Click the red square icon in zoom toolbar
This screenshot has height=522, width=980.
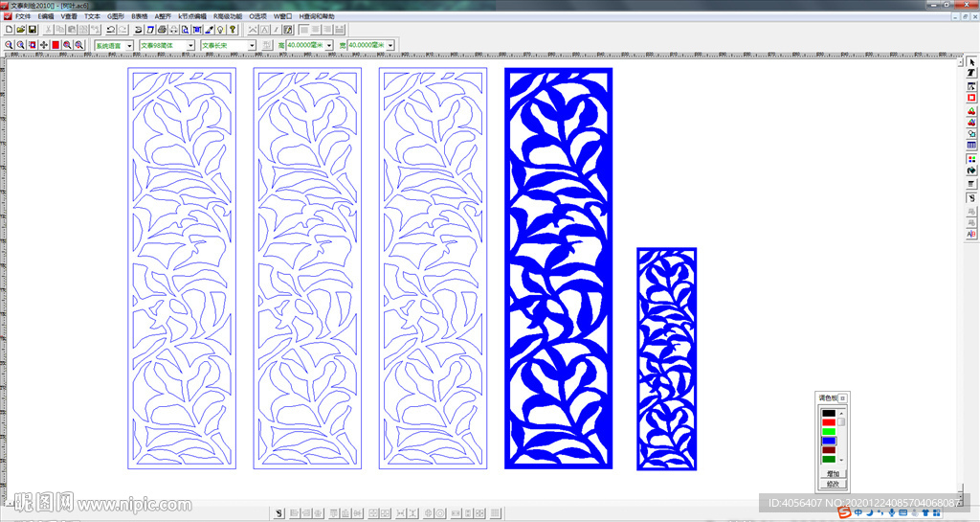(x=56, y=45)
